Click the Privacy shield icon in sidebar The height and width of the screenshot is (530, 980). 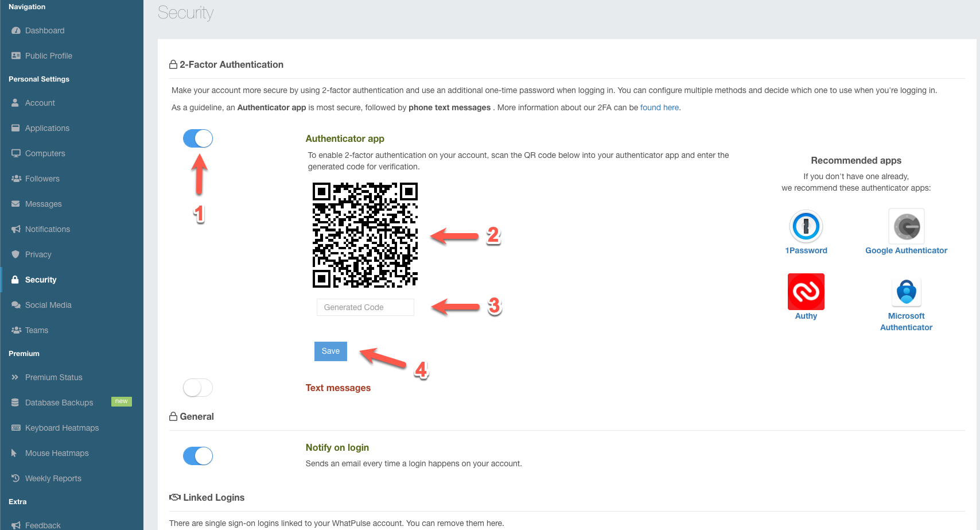(16, 254)
